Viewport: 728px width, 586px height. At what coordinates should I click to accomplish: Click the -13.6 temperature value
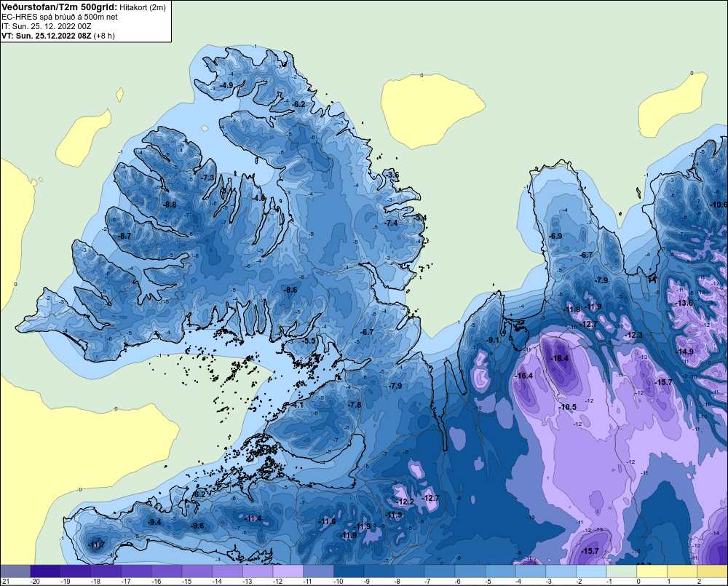[684, 304]
